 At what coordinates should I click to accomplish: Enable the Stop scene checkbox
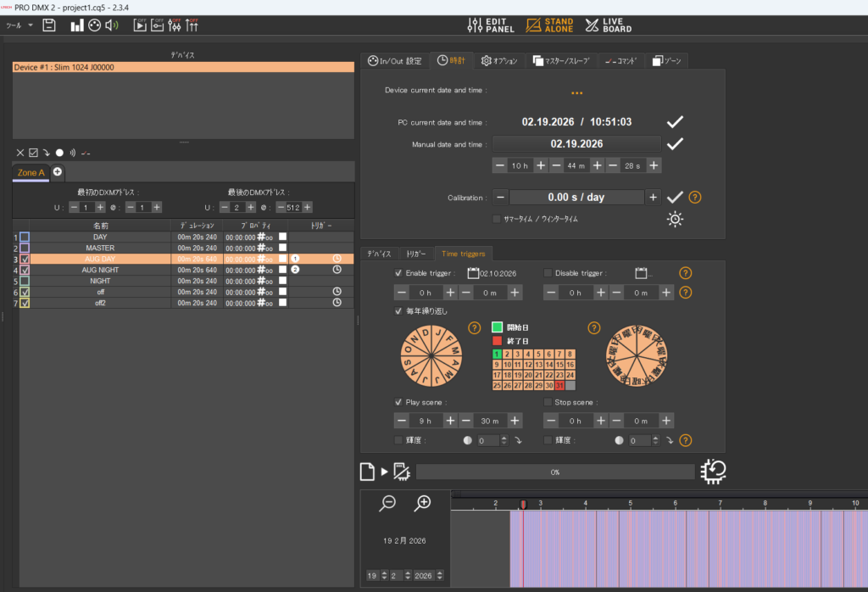(x=548, y=401)
